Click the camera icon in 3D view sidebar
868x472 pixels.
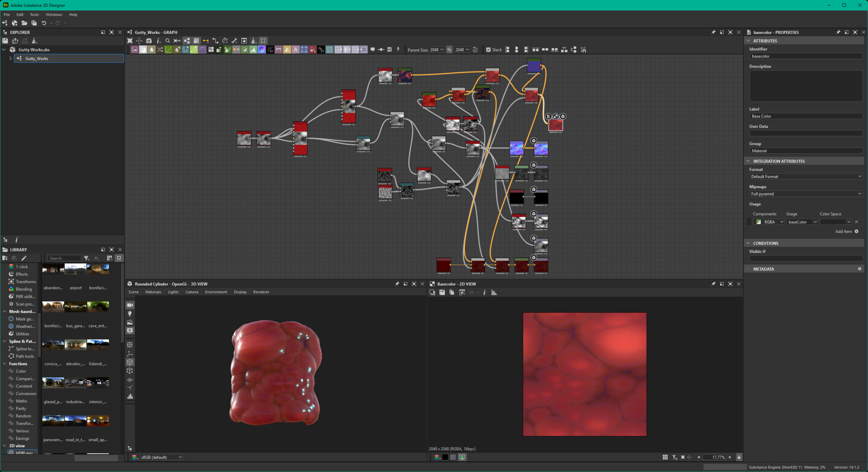click(x=130, y=305)
